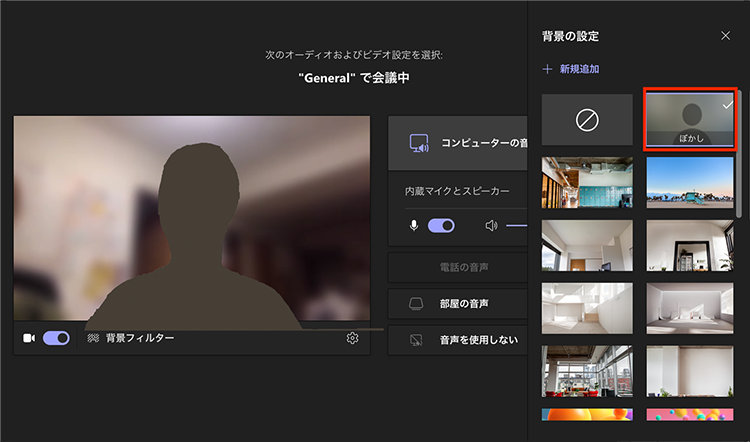Click the background filter (背景フィルター) icon
The width and height of the screenshot is (750, 442).
92,338
